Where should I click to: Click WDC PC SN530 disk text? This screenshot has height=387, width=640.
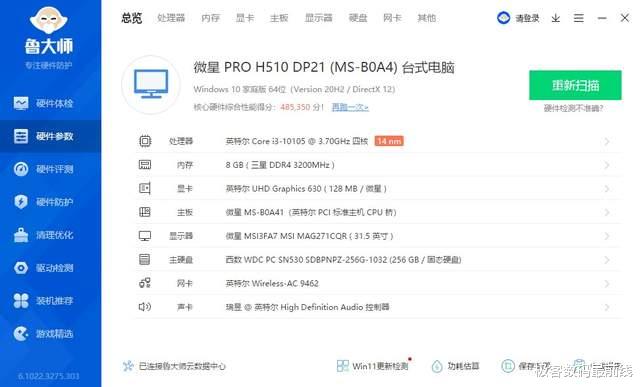point(343,260)
